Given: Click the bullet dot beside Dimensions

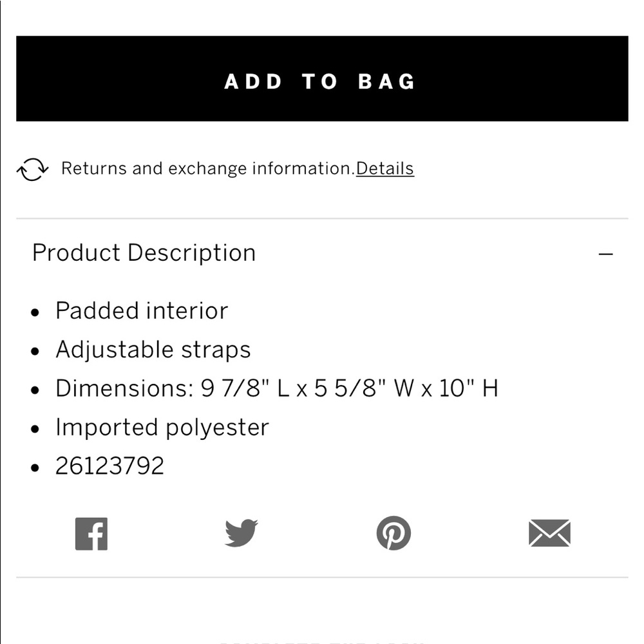Looking at the screenshot, I should coord(35,390).
